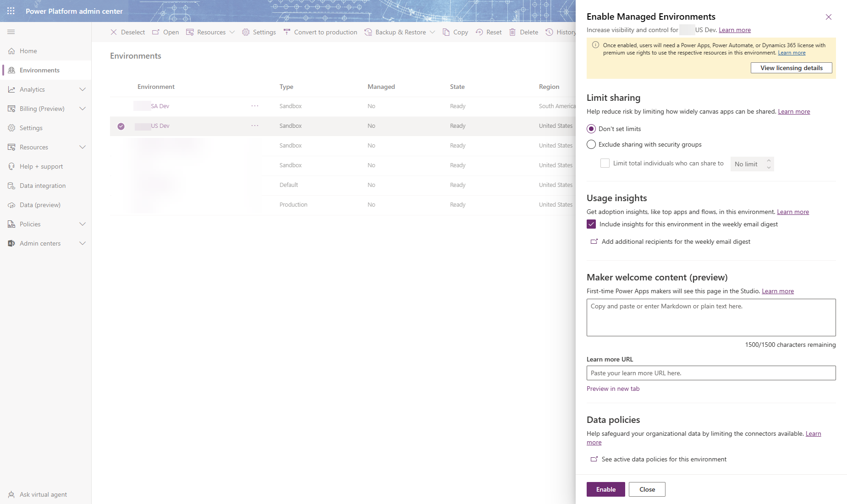The image size is (847, 504).
Task: Click Deselect in the command bar
Action: (127, 32)
